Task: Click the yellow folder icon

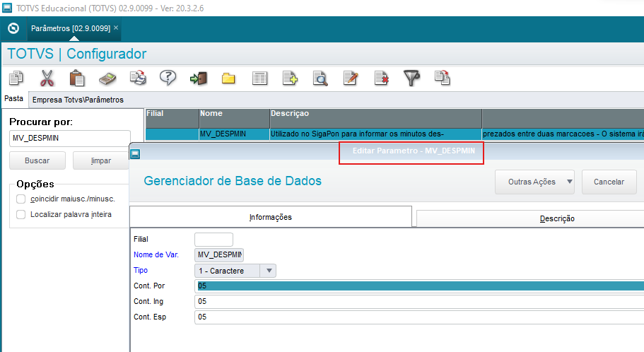Action: pos(228,78)
